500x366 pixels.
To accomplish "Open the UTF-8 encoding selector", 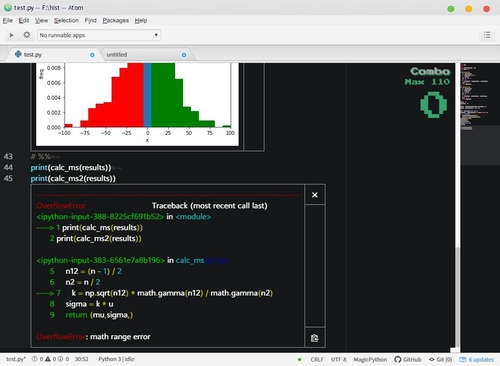I will click(x=339, y=359).
